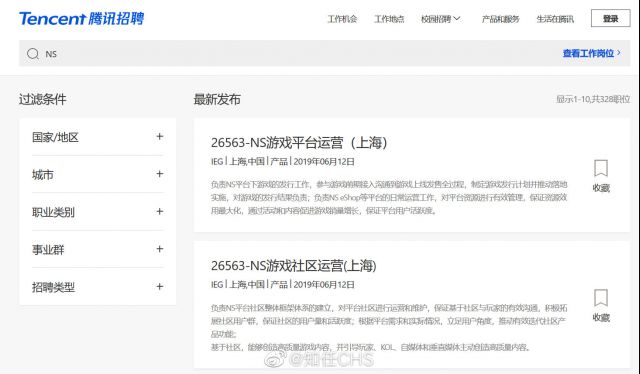Open the 校园招聘 dropdown menu

point(440,19)
